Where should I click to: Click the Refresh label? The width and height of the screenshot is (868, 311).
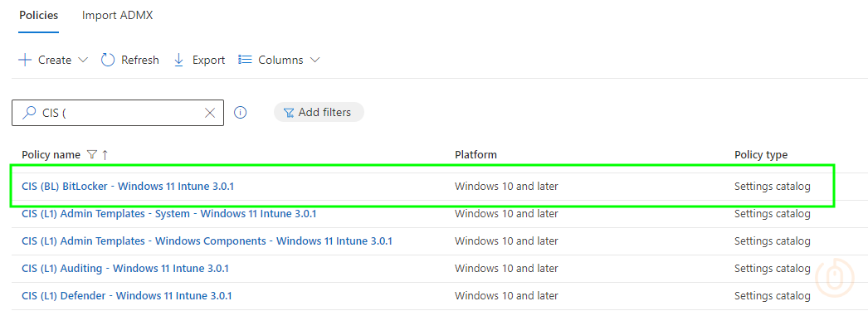(x=140, y=60)
